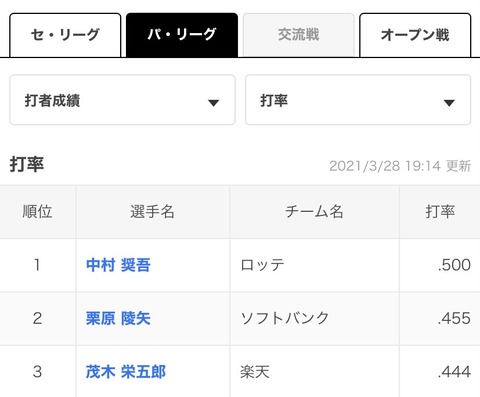Screen dimensions: 480x397
Task: Click the チーム名 column header
Action: tap(314, 212)
